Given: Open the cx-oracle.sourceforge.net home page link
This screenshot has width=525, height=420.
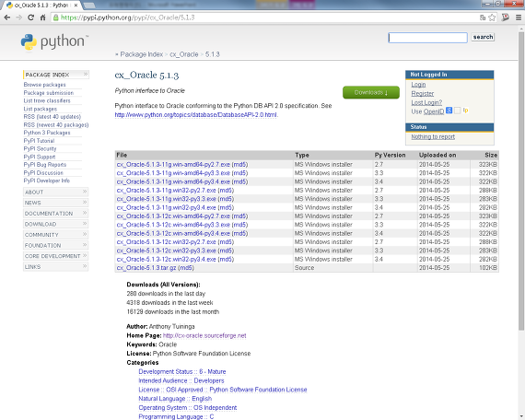Looking at the screenshot, I should (204, 335).
